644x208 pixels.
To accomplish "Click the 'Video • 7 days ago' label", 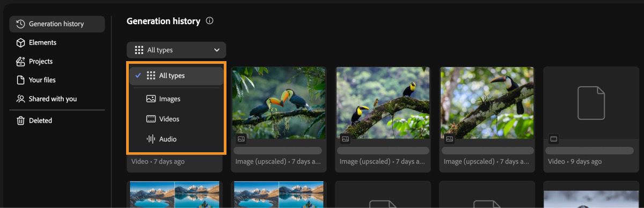I will pos(158,161).
